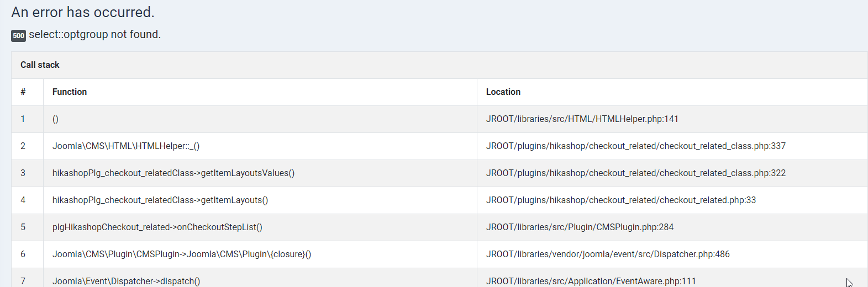Click the getItemLayouts() function entry
The image size is (868, 287).
tap(160, 200)
